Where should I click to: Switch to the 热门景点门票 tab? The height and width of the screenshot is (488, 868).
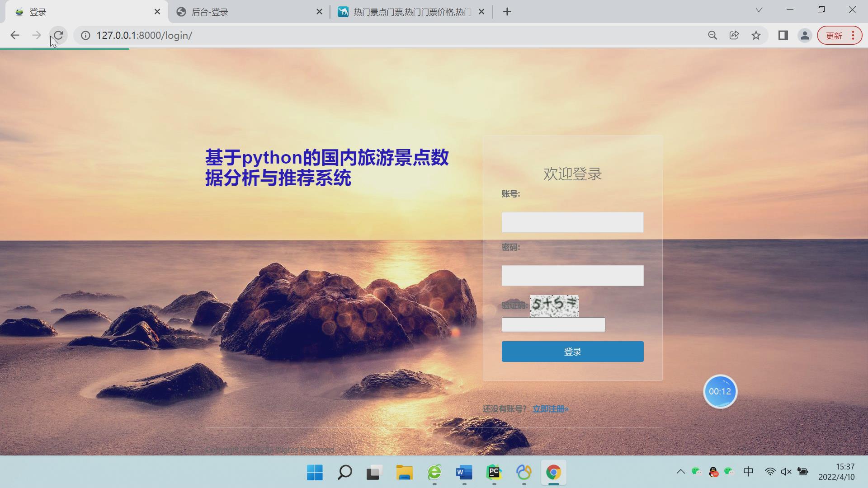click(x=407, y=12)
